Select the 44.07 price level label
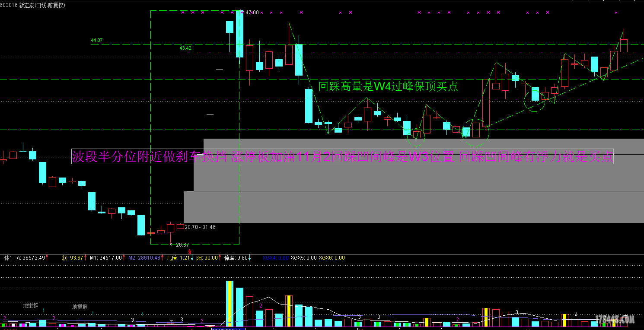The image size is (644, 330). tap(97, 40)
